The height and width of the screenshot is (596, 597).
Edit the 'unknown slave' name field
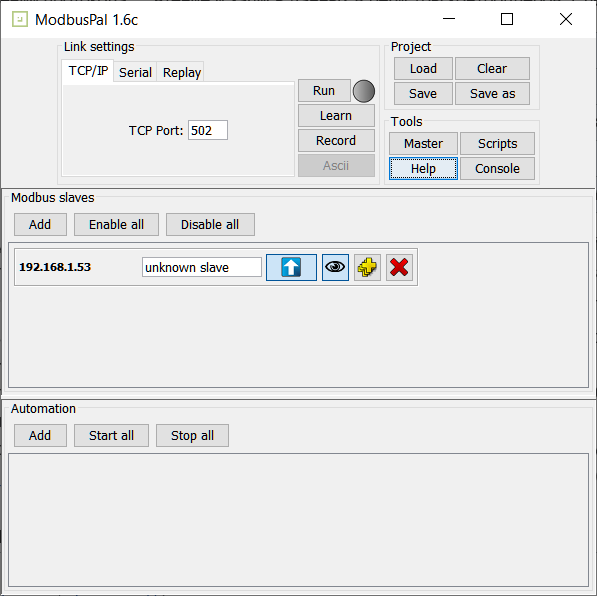point(202,267)
